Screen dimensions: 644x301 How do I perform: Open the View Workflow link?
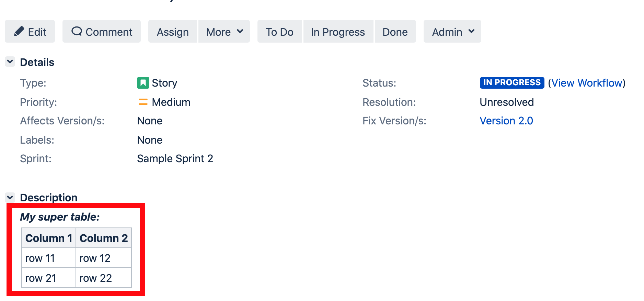click(587, 83)
